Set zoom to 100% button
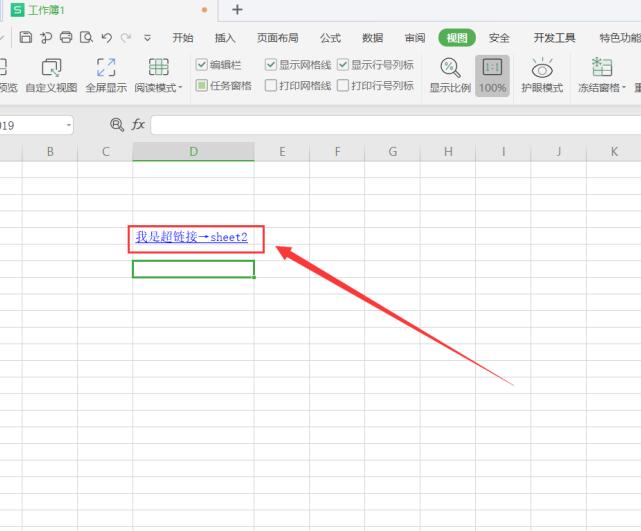 [492, 76]
